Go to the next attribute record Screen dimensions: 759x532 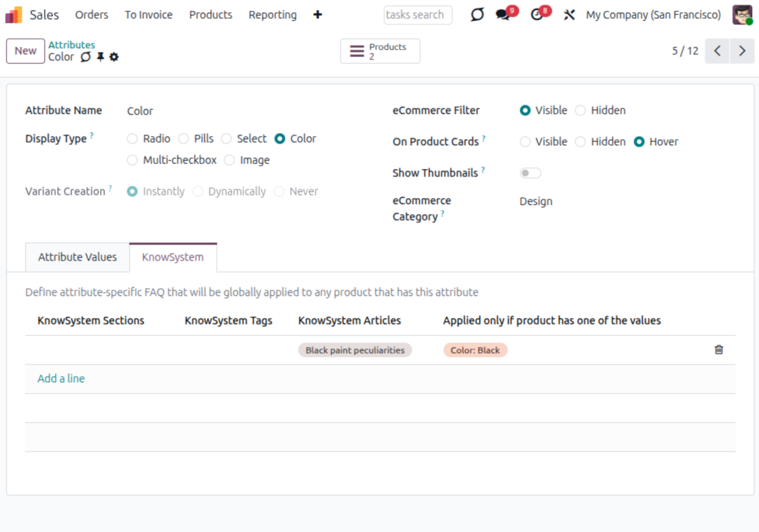(x=742, y=51)
